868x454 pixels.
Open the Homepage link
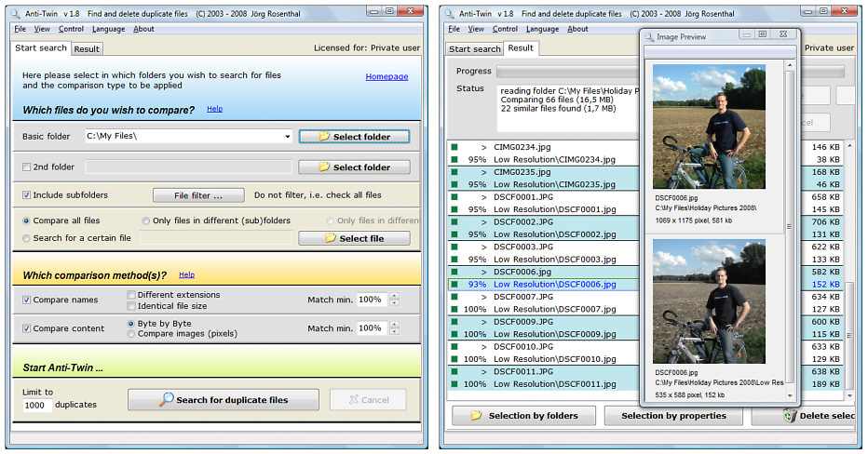[x=387, y=76]
